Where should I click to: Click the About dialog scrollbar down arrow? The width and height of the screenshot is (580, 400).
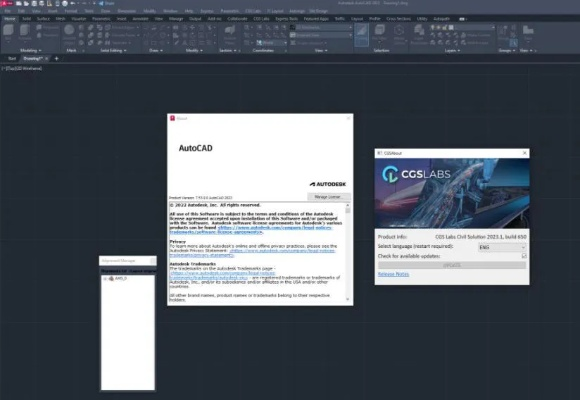coord(347,299)
